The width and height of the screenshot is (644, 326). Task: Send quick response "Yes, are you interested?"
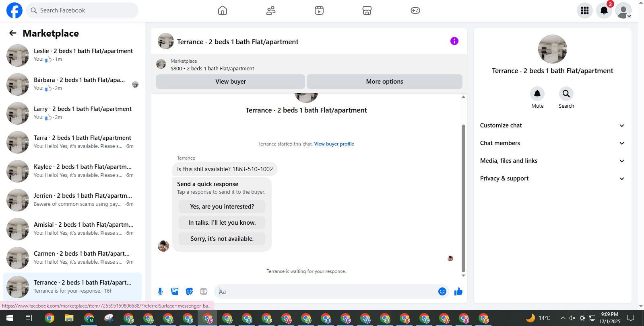[222, 207]
